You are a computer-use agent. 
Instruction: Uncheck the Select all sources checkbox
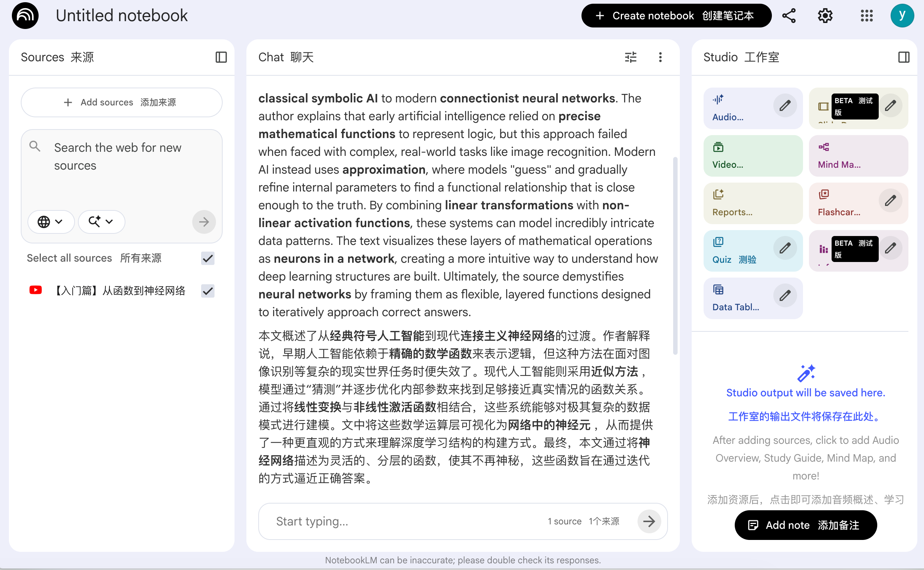208,258
